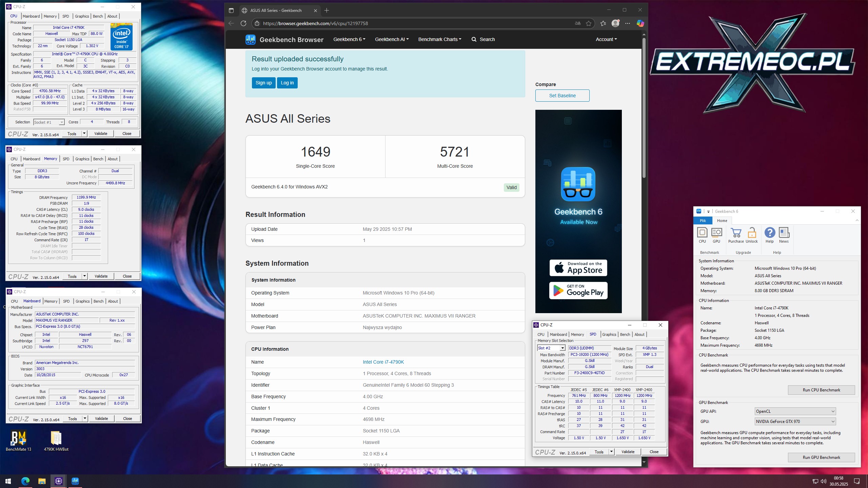Click the Search link in Geekbench navbar
Viewport: 868px width, 488px height.
click(483, 39)
